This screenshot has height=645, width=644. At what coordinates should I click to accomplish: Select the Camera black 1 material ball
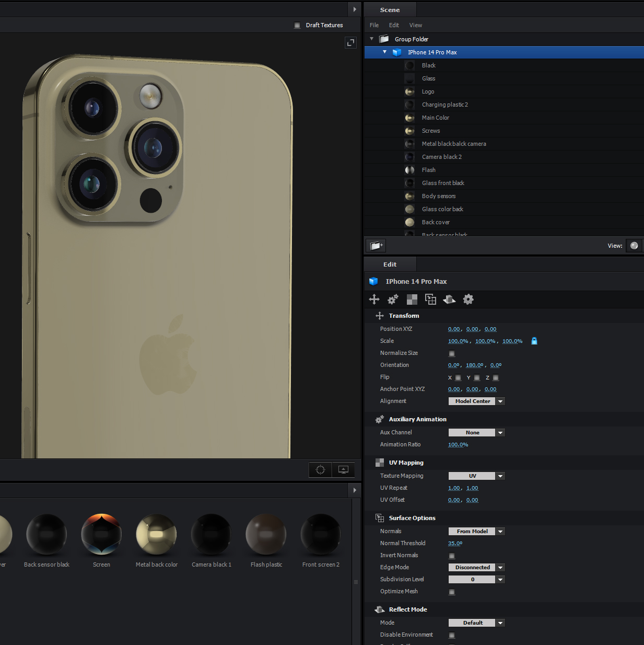211,534
